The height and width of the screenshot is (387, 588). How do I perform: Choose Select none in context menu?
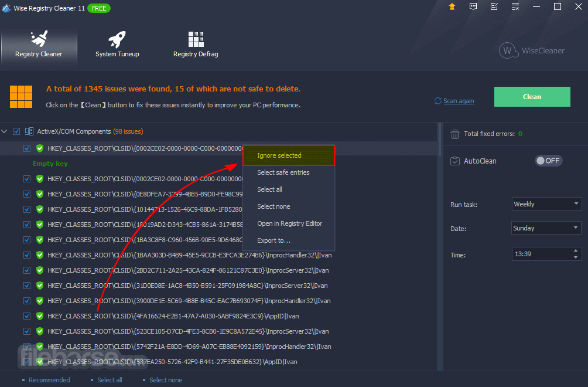(289, 206)
